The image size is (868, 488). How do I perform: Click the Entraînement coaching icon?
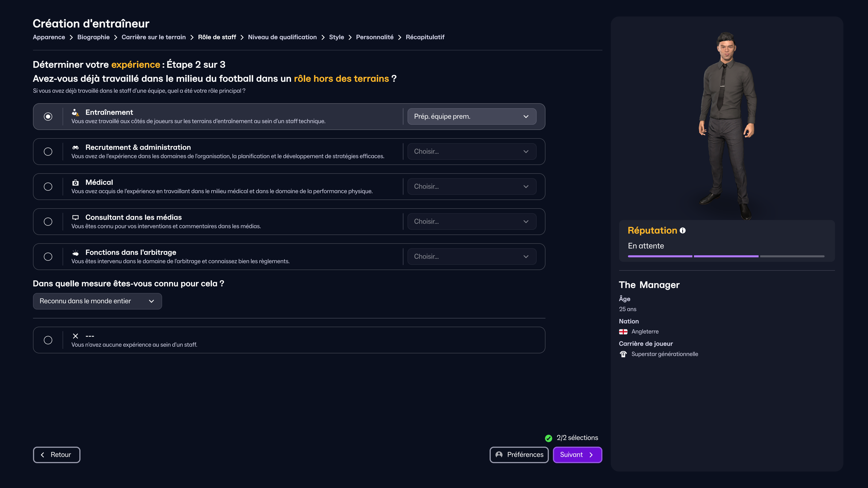tap(75, 113)
